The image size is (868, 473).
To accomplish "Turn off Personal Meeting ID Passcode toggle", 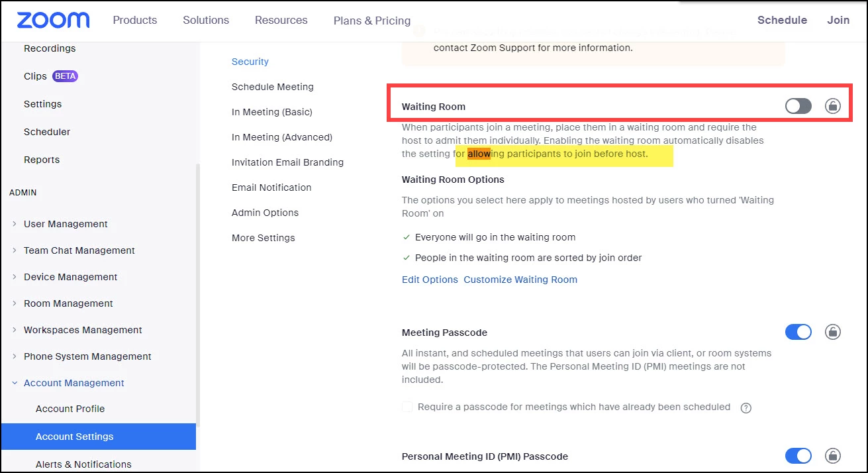I will coord(798,456).
